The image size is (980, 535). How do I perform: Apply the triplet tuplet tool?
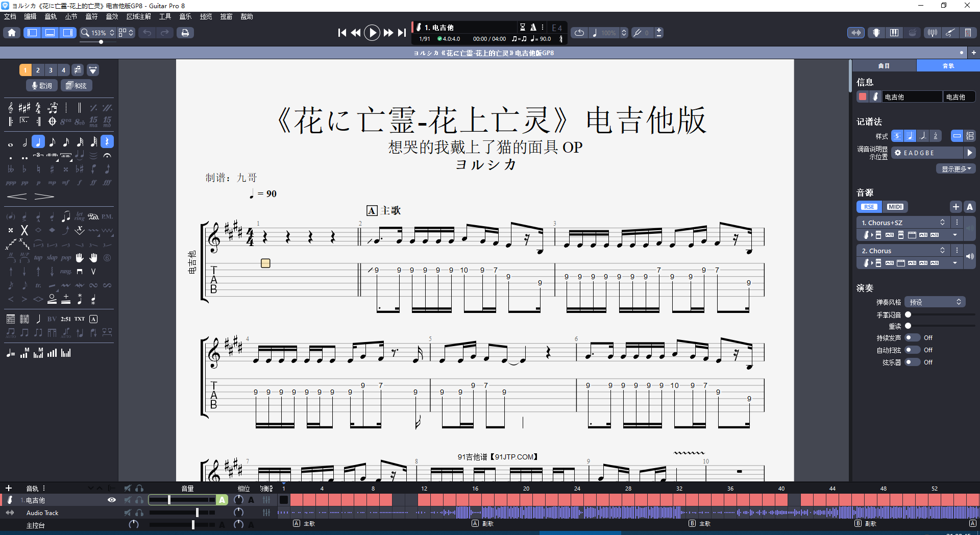tap(38, 155)
